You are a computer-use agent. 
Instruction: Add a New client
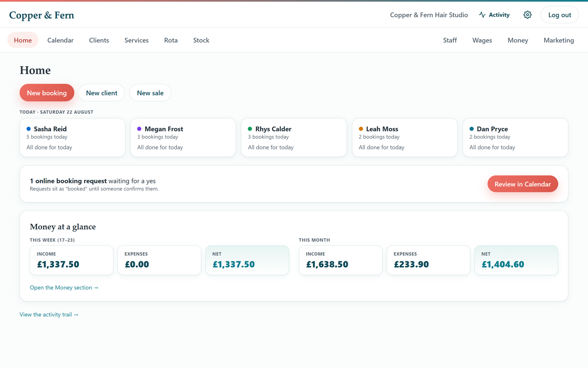[102, 93]
